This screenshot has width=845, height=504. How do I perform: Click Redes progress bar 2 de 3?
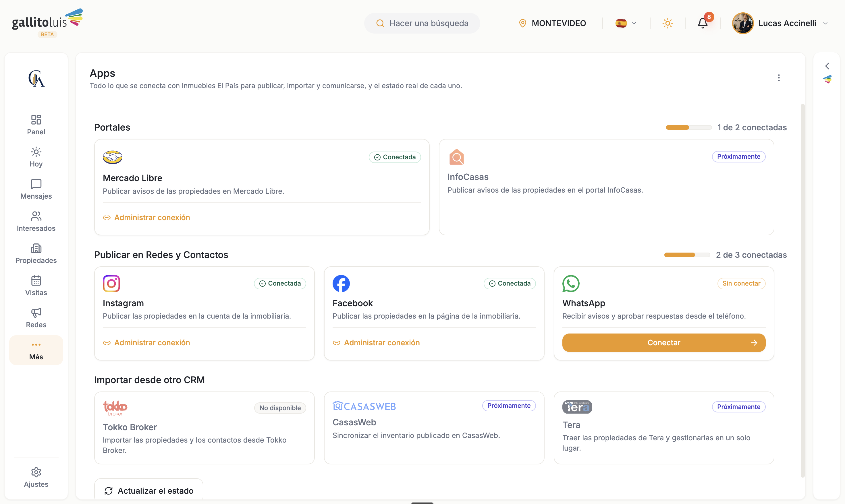click(687, 255)
